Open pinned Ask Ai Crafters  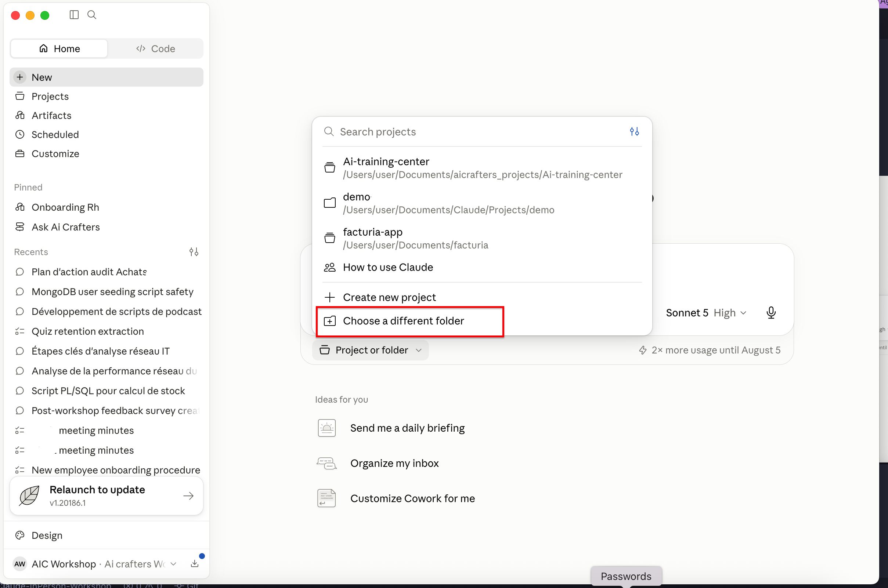[107, 227]
